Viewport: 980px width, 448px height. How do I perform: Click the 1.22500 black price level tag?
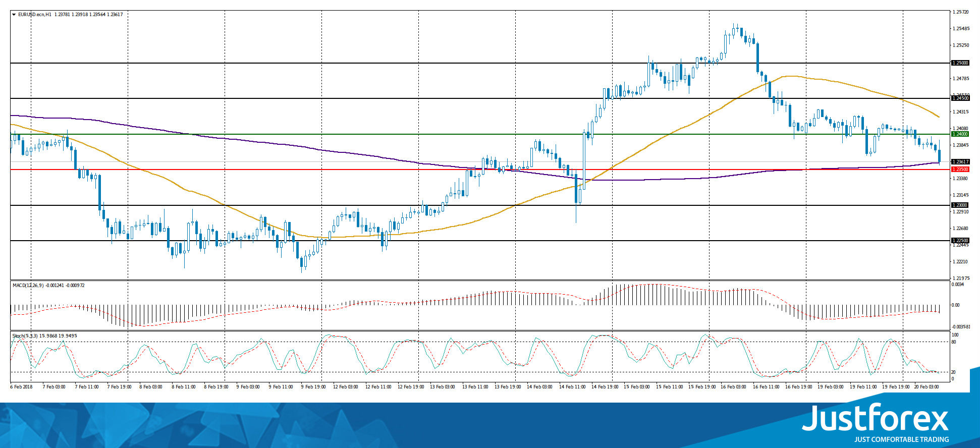click(960, 241)
